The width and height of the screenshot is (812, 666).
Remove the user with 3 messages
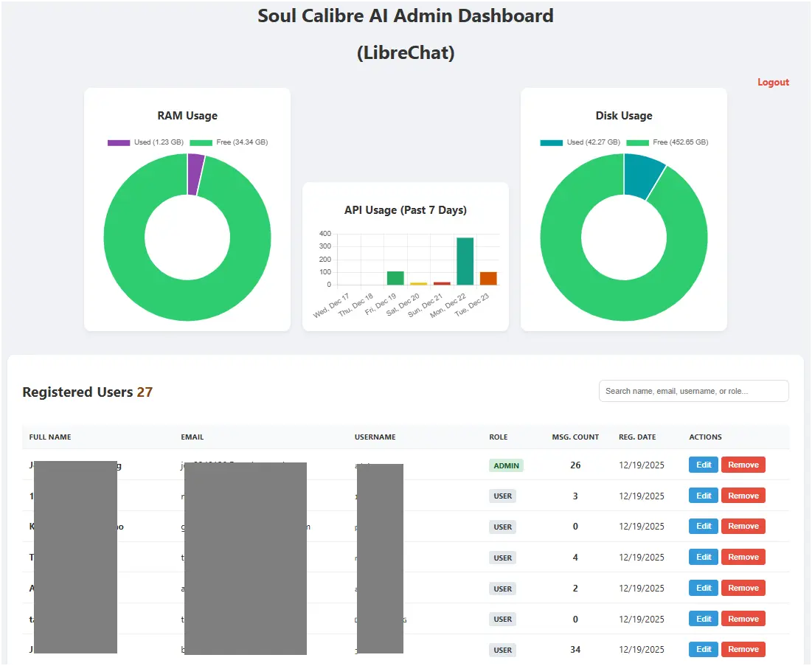[743, 496]
